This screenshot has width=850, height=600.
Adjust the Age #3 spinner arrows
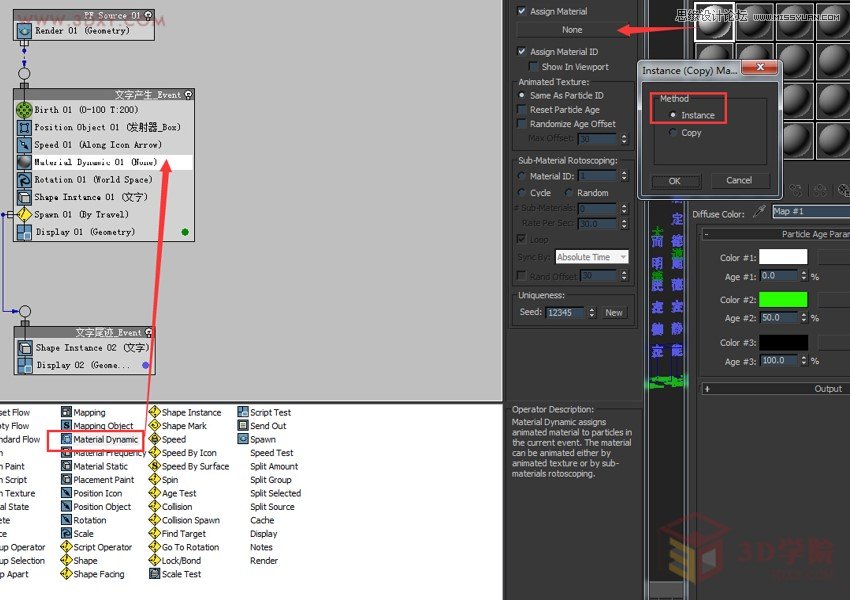804,360
